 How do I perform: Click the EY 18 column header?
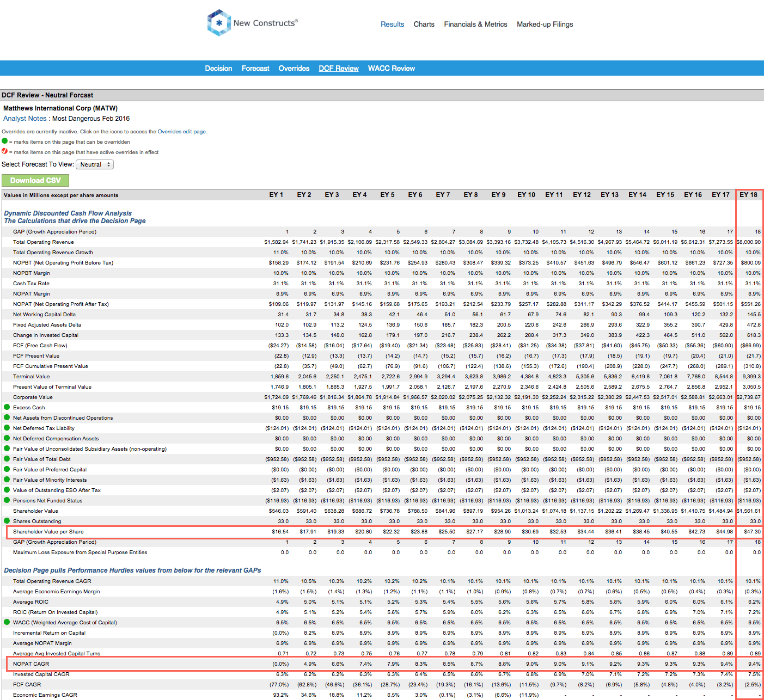748,195
